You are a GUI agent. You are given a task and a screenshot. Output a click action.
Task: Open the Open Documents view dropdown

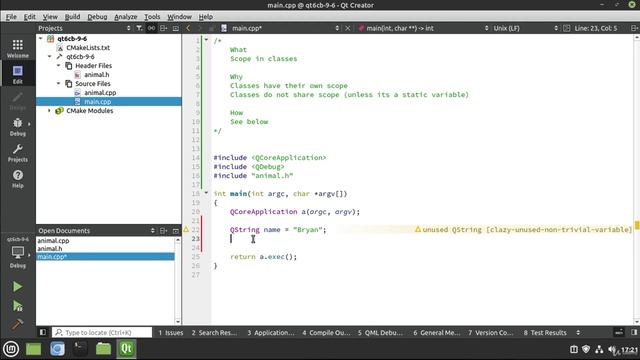96,231
